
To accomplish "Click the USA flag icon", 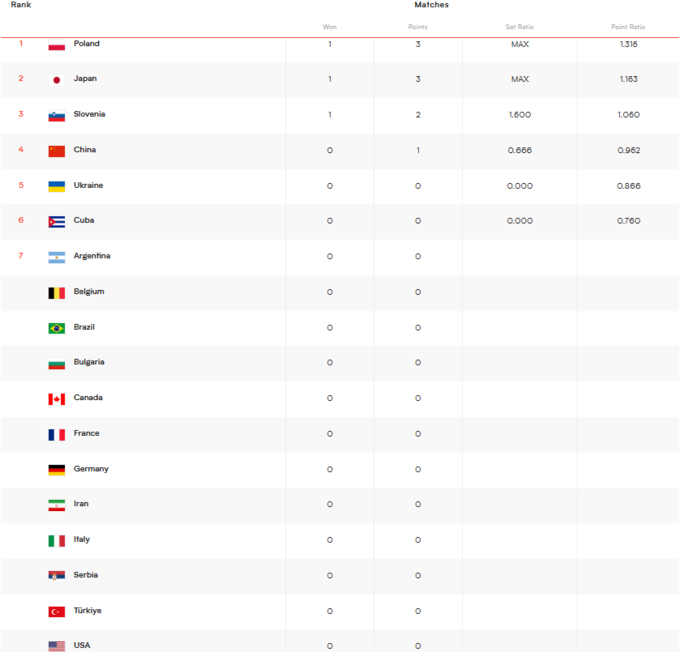I will pos(56,646).
